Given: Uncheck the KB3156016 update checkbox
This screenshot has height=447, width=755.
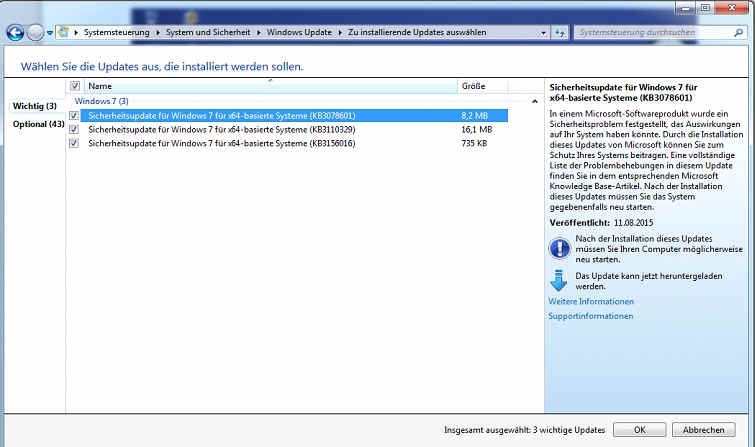Looking at the screenshot, I should (74, 144).
